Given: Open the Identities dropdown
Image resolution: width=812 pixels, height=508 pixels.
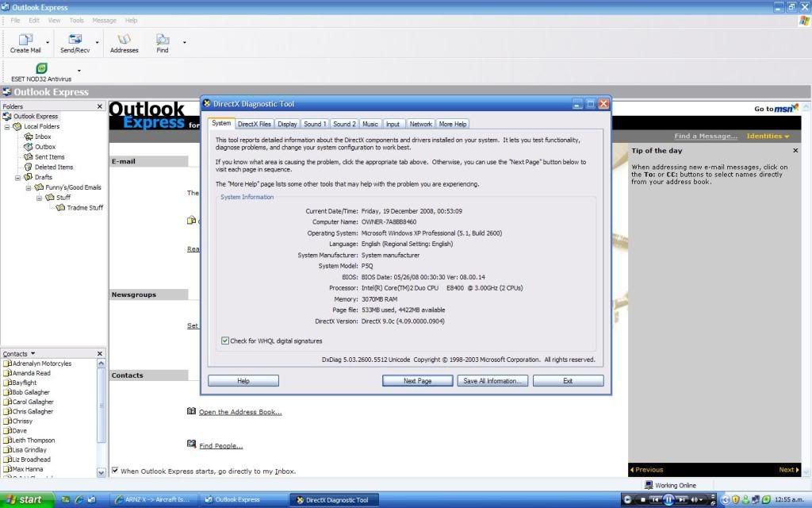Looking at the screenshot, I should (768, 136).
